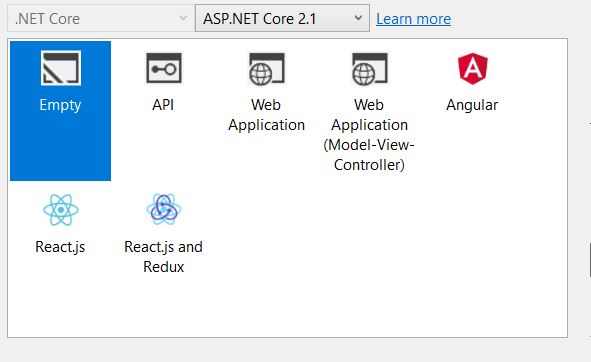
Task: Pick the Web Application template icon
Action: [267, 69]
